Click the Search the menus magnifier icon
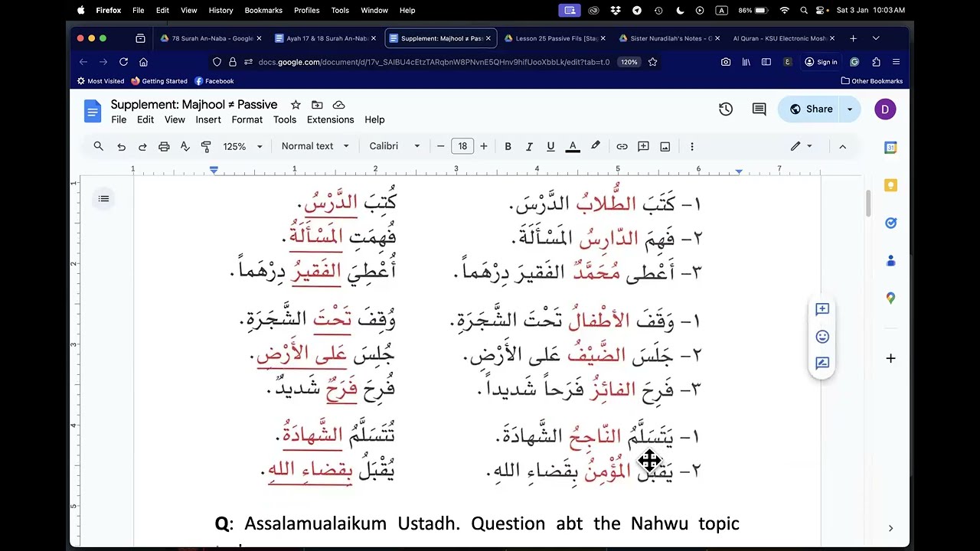Screen dimensions: 980x551 point(98,146)
